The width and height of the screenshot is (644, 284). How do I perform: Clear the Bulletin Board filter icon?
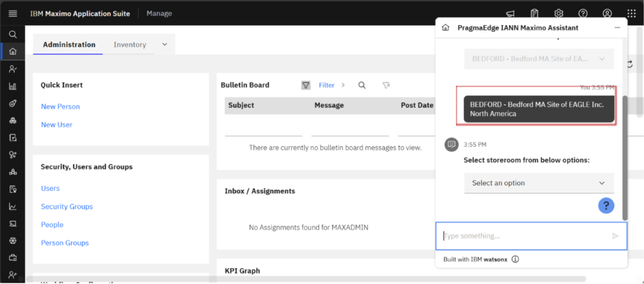(386, 85)
